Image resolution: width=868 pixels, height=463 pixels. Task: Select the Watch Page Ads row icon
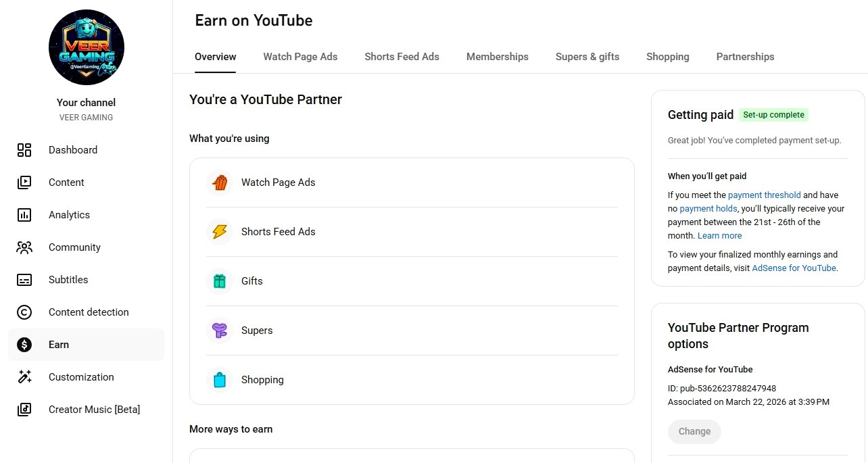pos(220,182)
